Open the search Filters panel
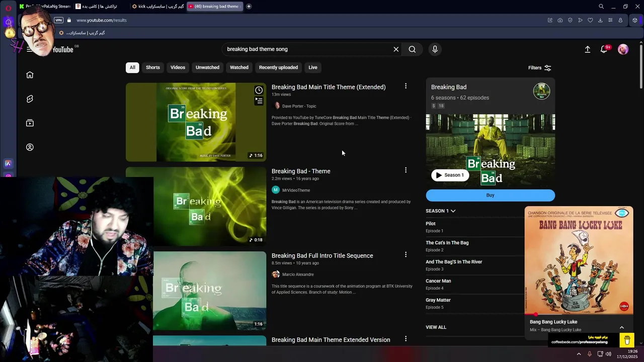 tap(540, 68)
